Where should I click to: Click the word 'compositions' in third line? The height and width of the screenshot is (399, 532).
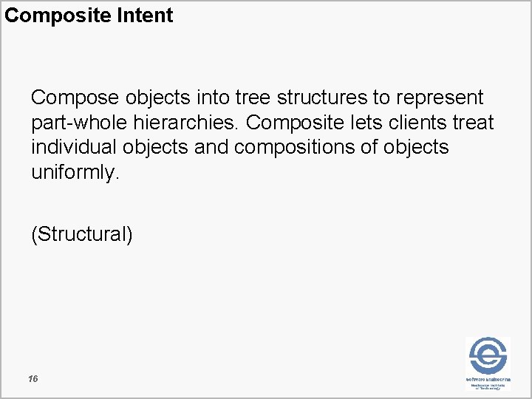click(x=294, y=148)
